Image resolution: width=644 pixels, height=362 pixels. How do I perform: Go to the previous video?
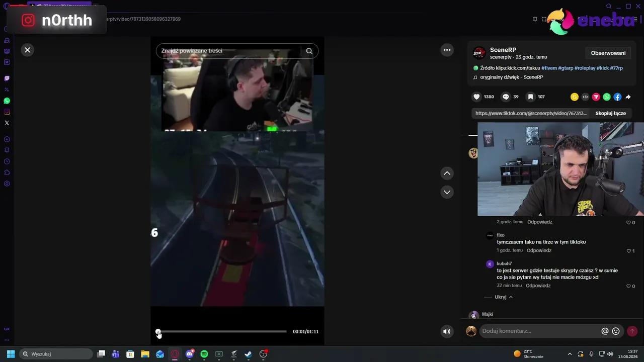(x=447, y=173)
